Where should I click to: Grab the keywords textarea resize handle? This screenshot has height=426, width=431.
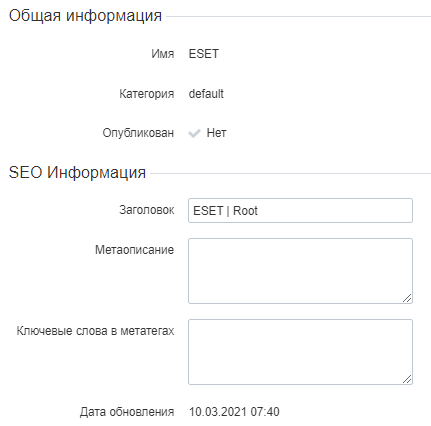(407, 379)
